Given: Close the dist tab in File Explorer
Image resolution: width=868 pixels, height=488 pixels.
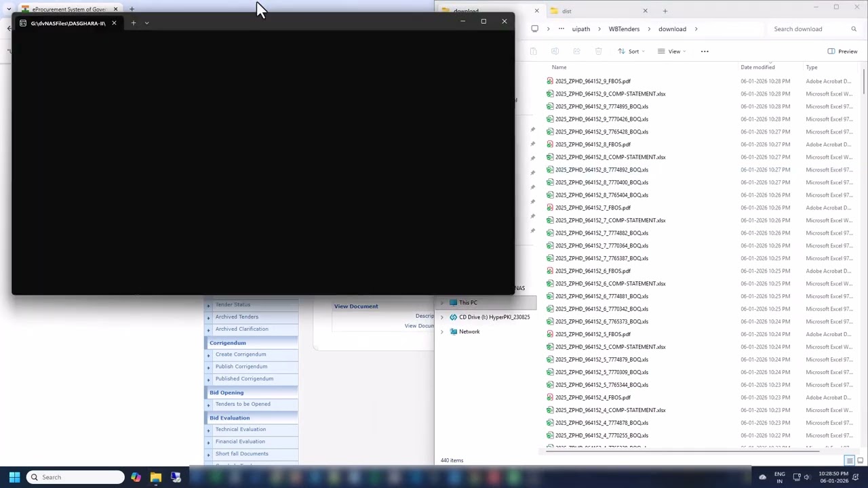Looking at the screenshot, I should pos(645,11).
